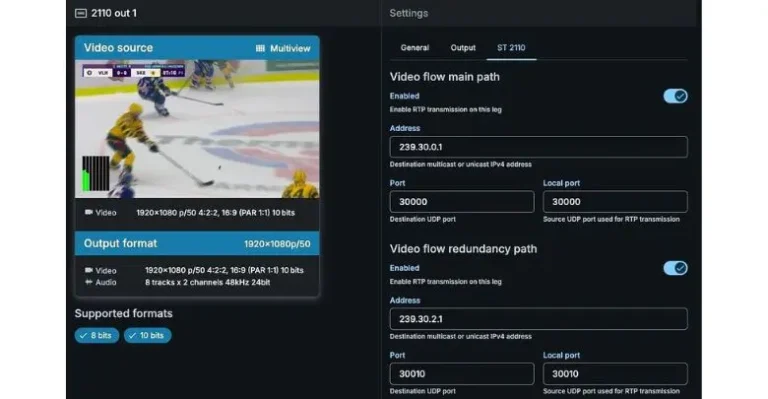The height and width of the screenshot is (399, 768).
Task: Click the Output format header bar
Action: coord(197,243)
